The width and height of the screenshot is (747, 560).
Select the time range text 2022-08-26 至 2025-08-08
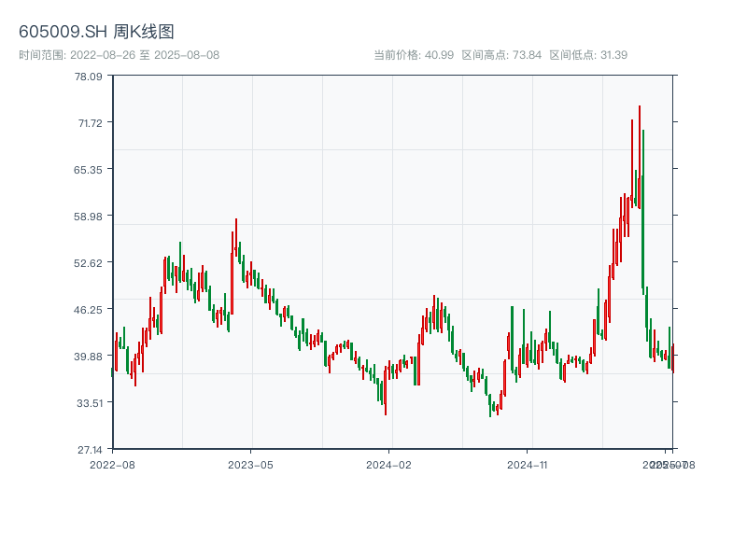tap(145, 55)
